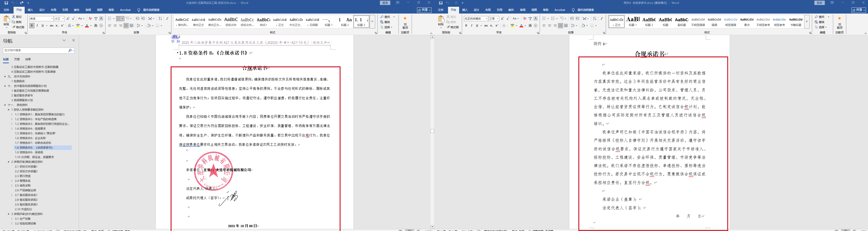Click Grow Font icon in left Word window
Viewport: 868px width, 231px height.
coord(68,19)
